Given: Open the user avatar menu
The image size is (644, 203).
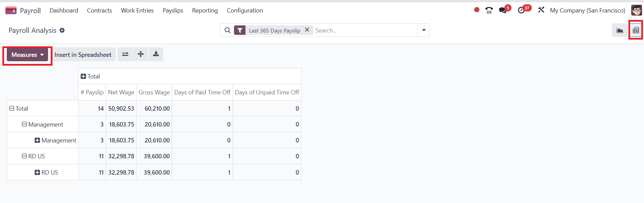Looking at the screenshot, I should click(636, 10).
